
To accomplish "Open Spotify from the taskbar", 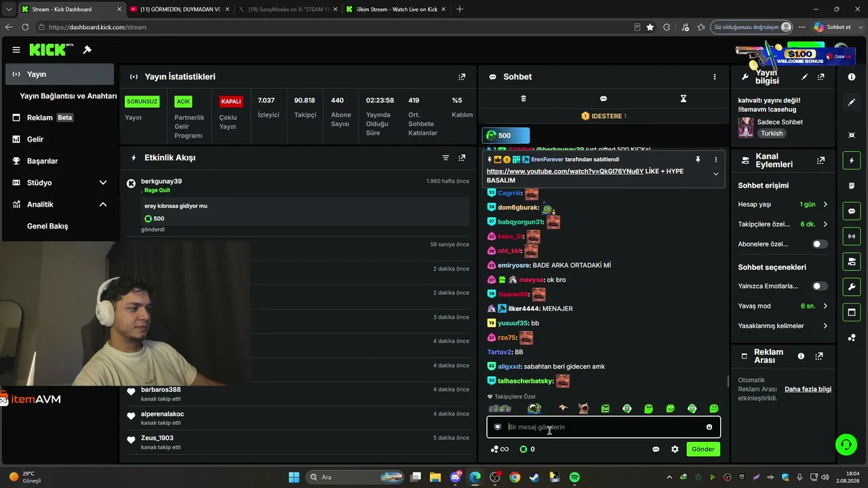I will coord(574,477).
